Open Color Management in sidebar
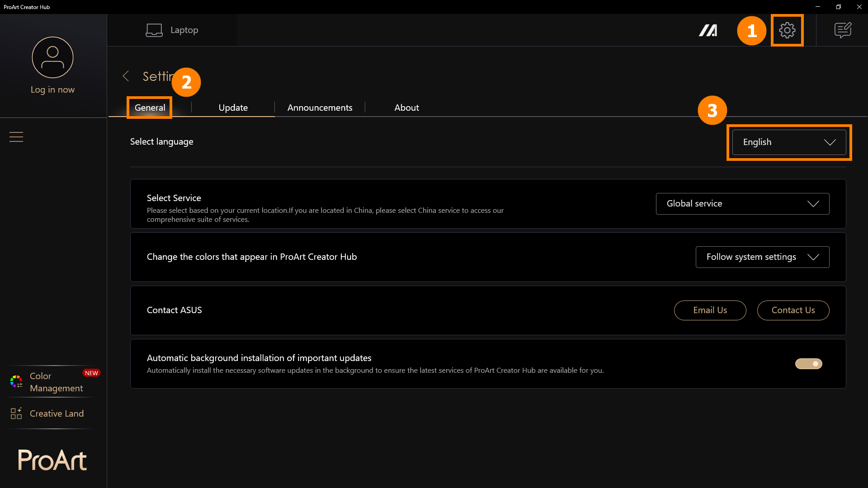This screenshot has width=868, height=488. pos(52,382)
